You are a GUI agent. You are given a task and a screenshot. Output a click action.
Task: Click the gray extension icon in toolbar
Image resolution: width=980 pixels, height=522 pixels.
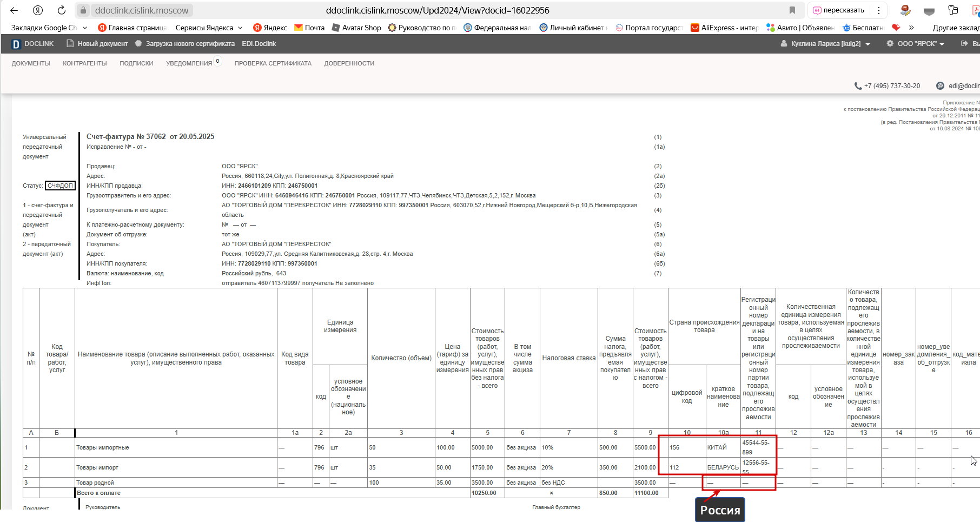point(929,11)
